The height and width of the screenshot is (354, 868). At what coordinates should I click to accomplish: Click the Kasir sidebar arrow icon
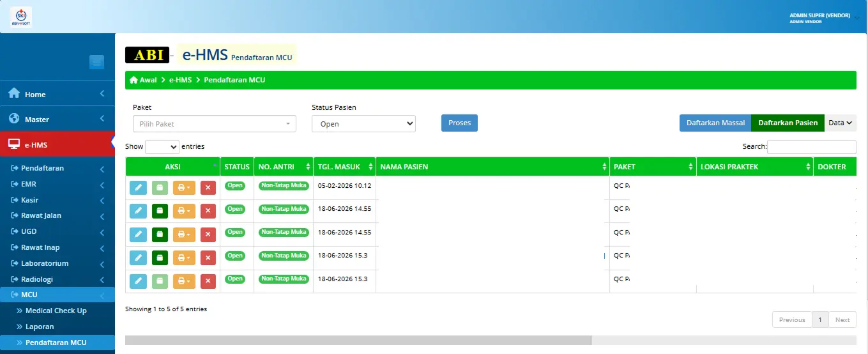[x=14, y=200]
